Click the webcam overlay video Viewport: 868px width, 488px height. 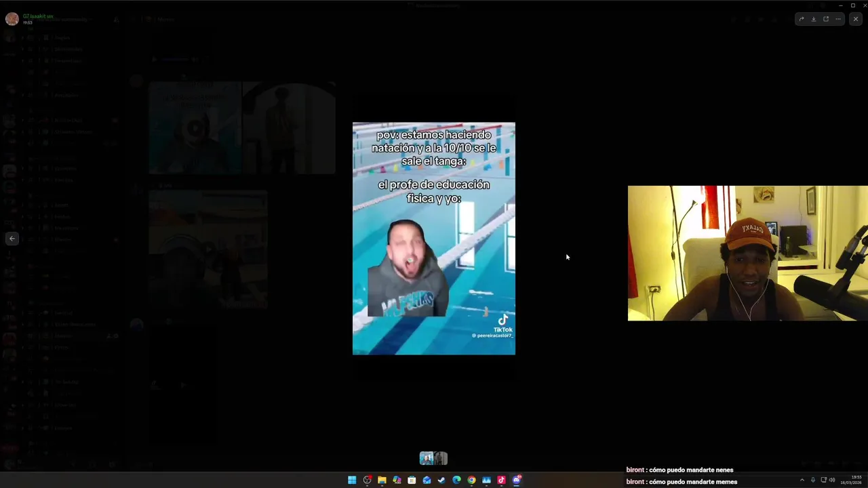click(747, 253)
